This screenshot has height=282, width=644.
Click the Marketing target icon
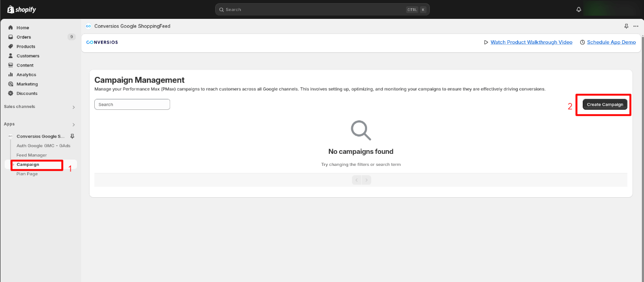[x=10, y=84]
